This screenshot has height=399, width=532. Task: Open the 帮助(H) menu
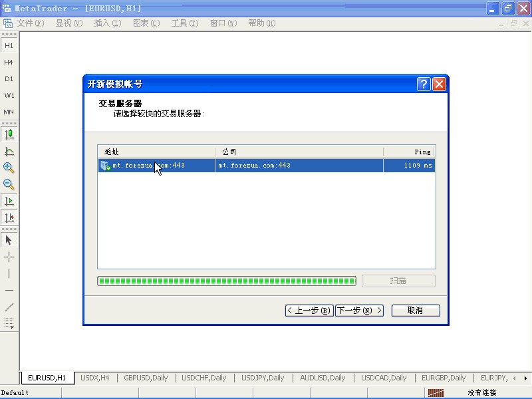click(261, 23)
